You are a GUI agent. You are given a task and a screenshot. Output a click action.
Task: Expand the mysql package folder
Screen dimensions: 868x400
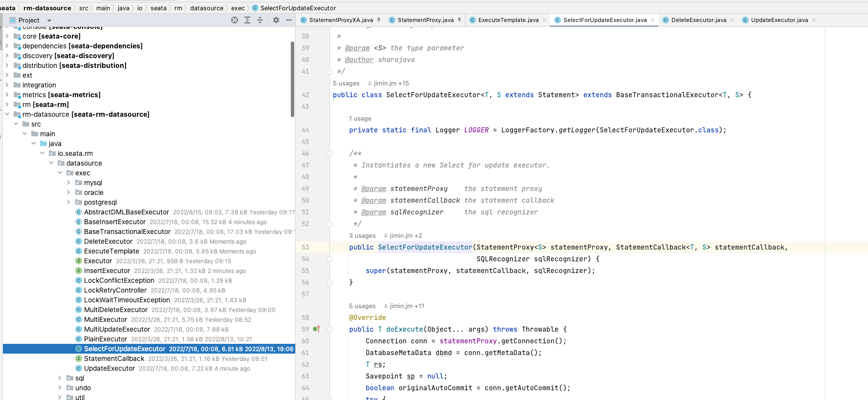pyautogui.click(x=68, y=183)
